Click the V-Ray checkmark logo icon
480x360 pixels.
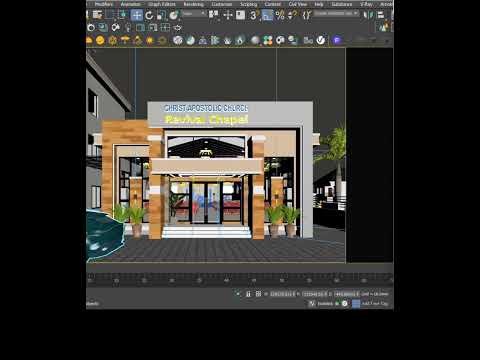coord(321,40)
